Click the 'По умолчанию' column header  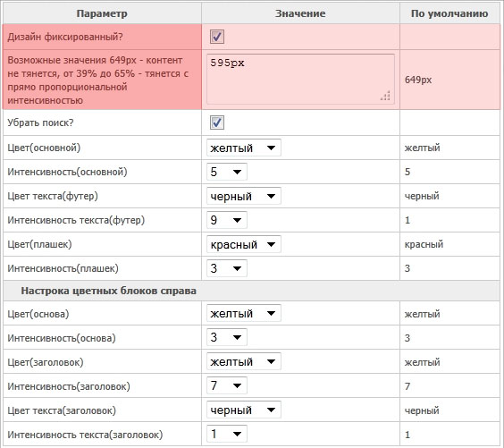(x=449, y=13)
